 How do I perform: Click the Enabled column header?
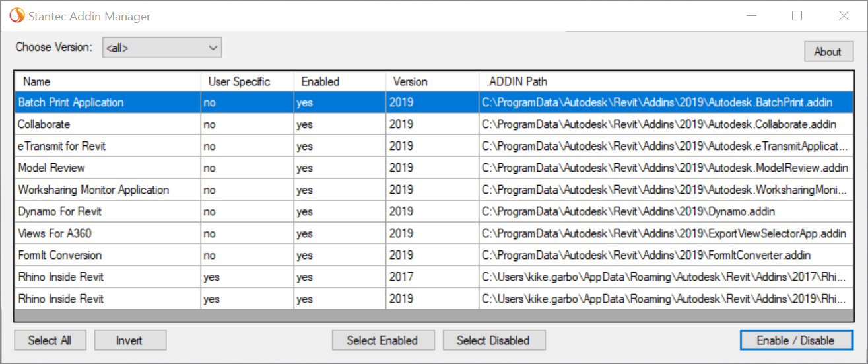(320, 82)
